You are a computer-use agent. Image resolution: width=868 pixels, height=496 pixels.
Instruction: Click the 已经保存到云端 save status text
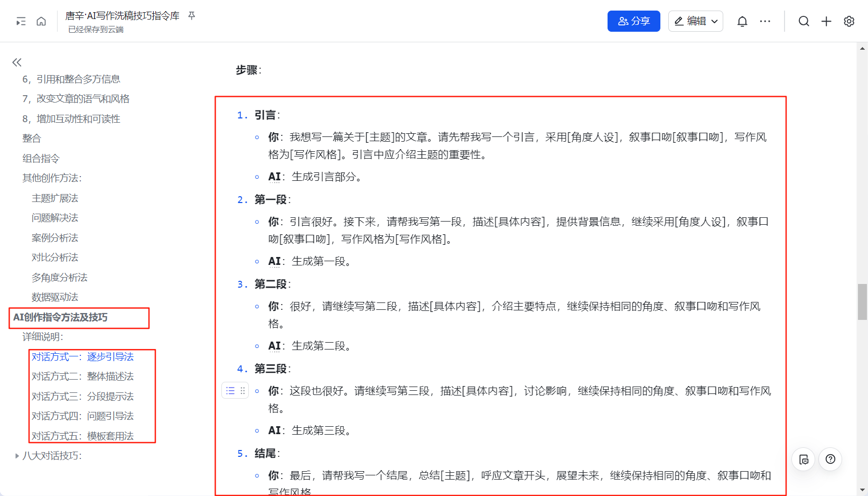[x=96, y=30]
